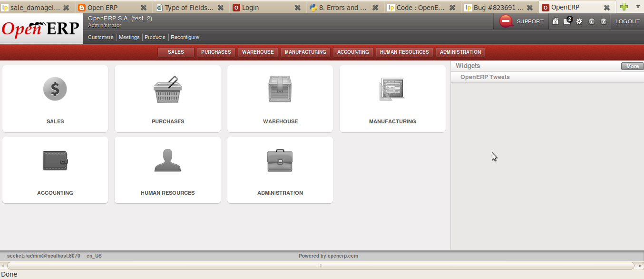644x279 pixels.
Task: Click the green new tab plus icon
Action: click(624, 7)
